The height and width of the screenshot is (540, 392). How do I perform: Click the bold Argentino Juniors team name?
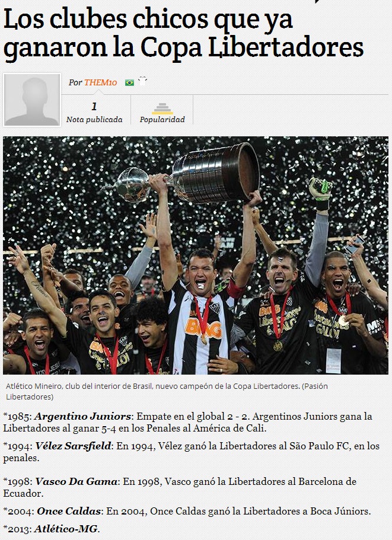coord(82,416)
